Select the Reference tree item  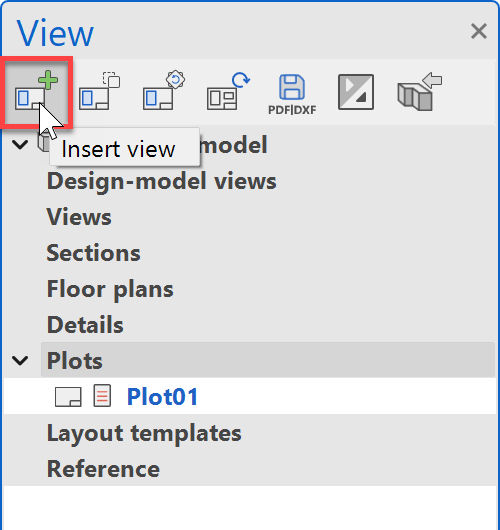(x=103, y=469)
